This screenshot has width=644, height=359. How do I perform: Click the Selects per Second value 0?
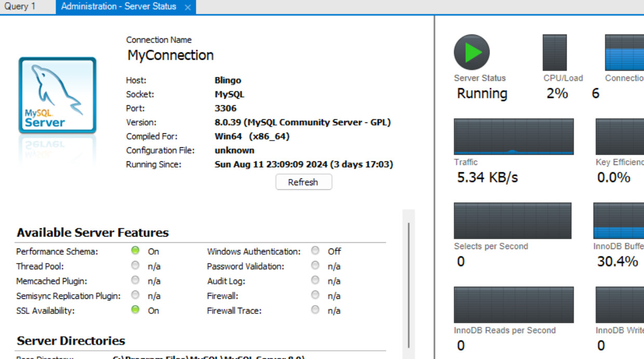[461, 261]
